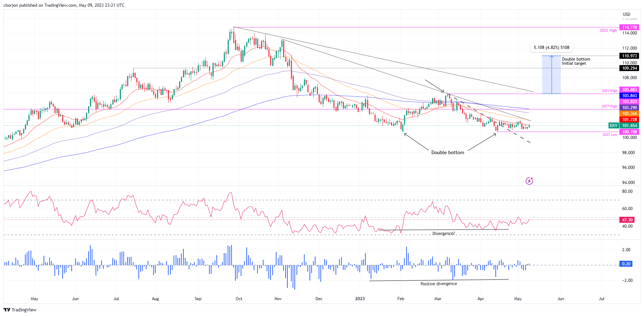The image size is (644, 316).
Task: Click the '5.108 (4.82%) 5108' measurement box
Action: pos(551,48)
